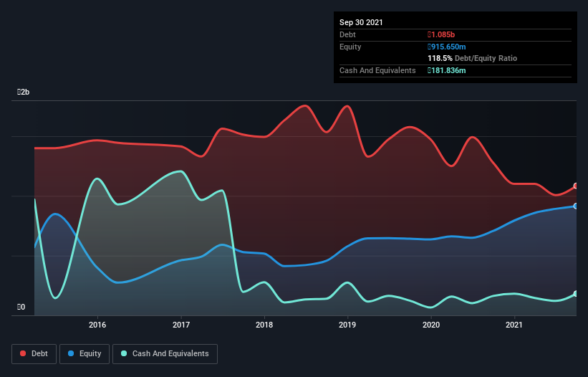Image resolution: width=588 pixels, height=377 pixels.
Task: Click the Debt row label in tooltip
Action: (x=347, y=34)
